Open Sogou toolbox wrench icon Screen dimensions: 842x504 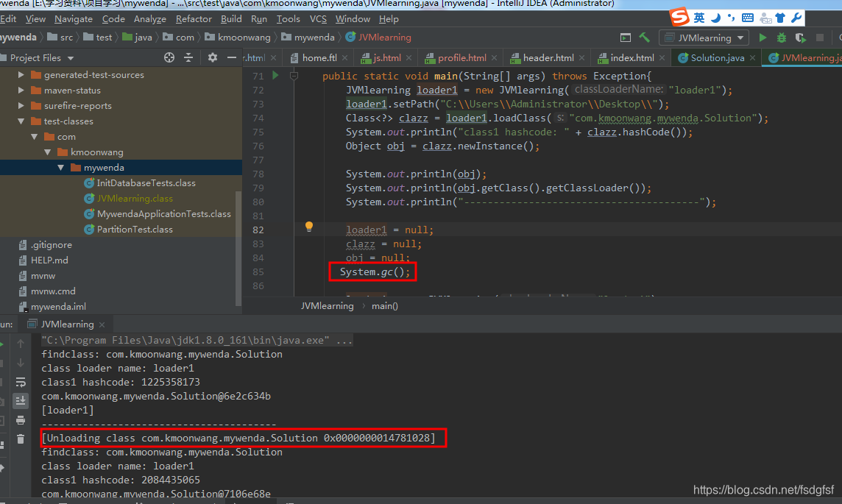pyautogui.click(x=796, y=18)
